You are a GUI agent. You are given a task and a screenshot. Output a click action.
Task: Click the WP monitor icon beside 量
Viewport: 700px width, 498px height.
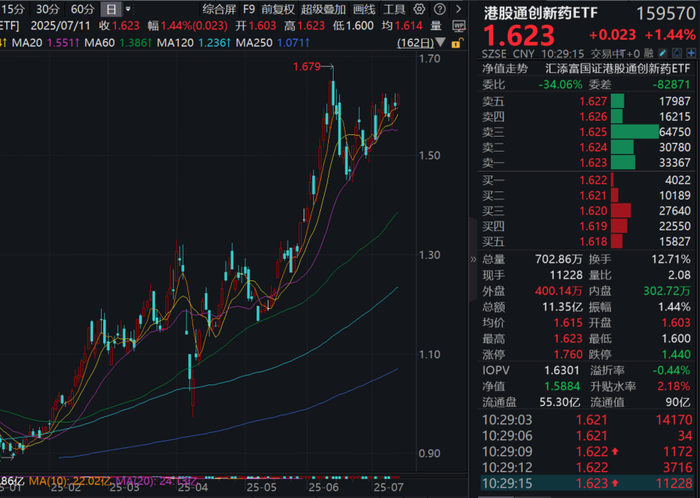(x=458, y=26)
